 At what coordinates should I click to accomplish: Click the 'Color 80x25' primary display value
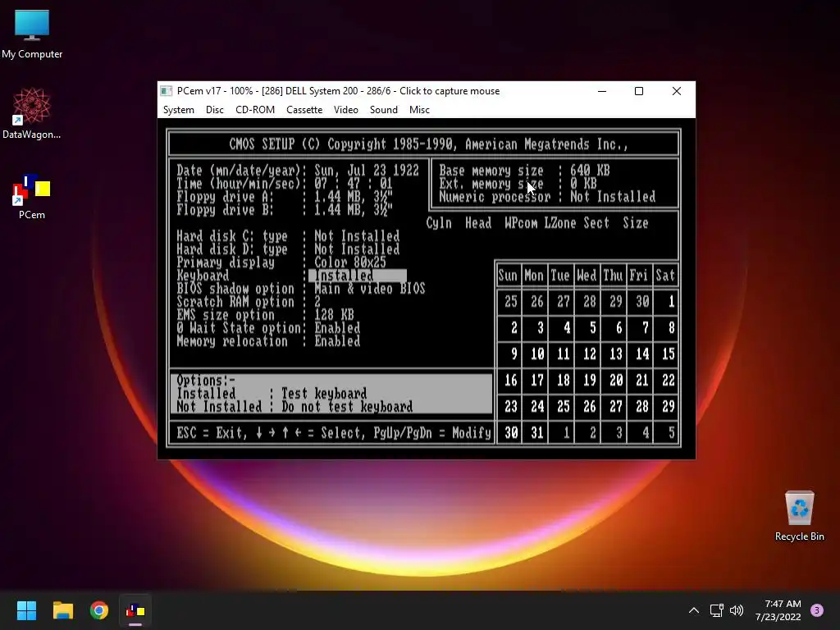[349, 262]
